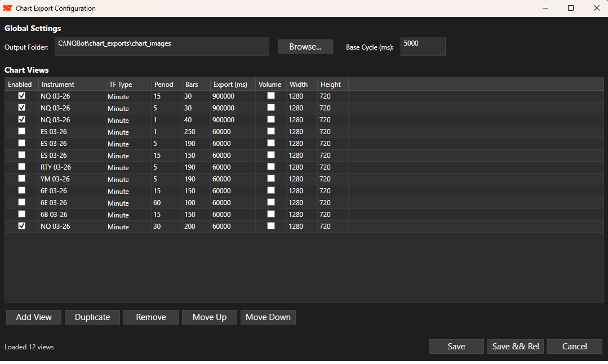Toggle Volume for the first NQ 03-26 row
Screen dimensions: 608x364
[271, 96]
